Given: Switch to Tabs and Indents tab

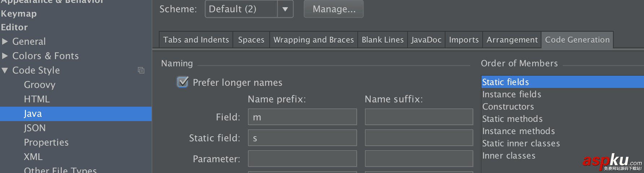Looking at the screenshot, I should point(196,40).
